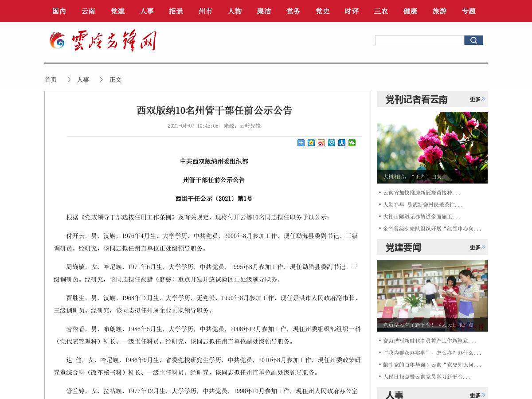Click 人事 in the breadcrumb

tap(83, 80)
